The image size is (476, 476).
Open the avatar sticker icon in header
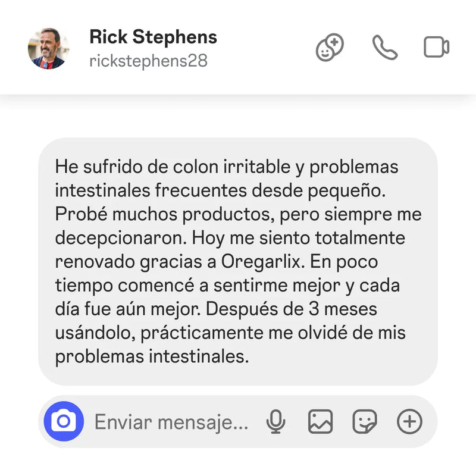coord(330,48)
